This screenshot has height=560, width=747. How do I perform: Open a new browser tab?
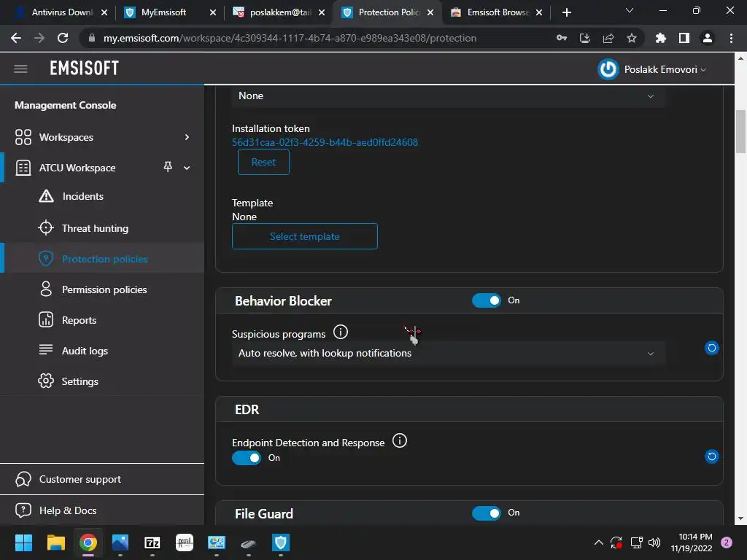[x=566, y=12]
